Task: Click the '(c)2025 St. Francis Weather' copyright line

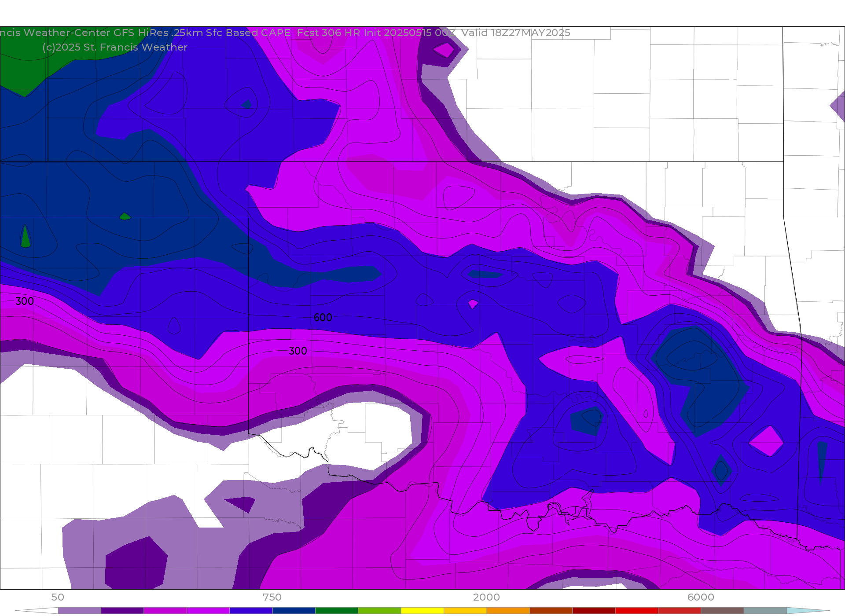Action: point(115,47)
